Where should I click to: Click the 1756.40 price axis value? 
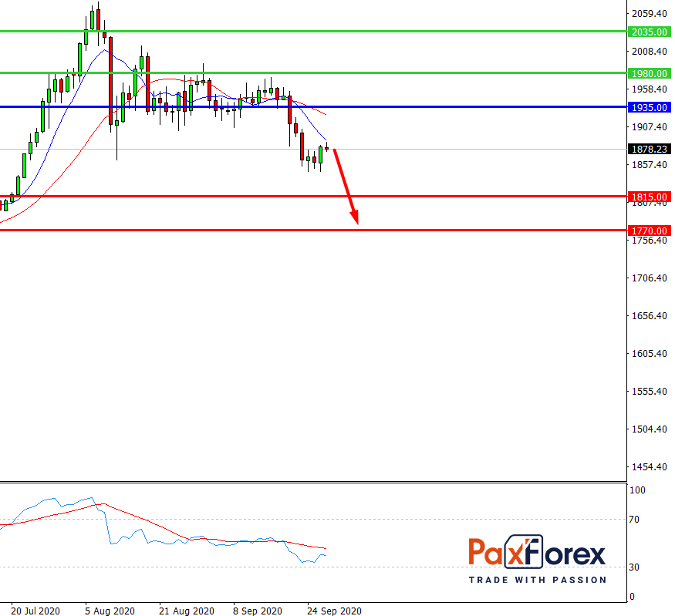(650, 241)
